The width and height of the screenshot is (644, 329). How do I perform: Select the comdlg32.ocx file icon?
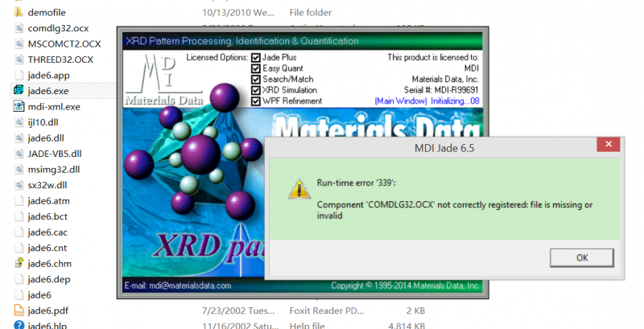coord(19,28)
